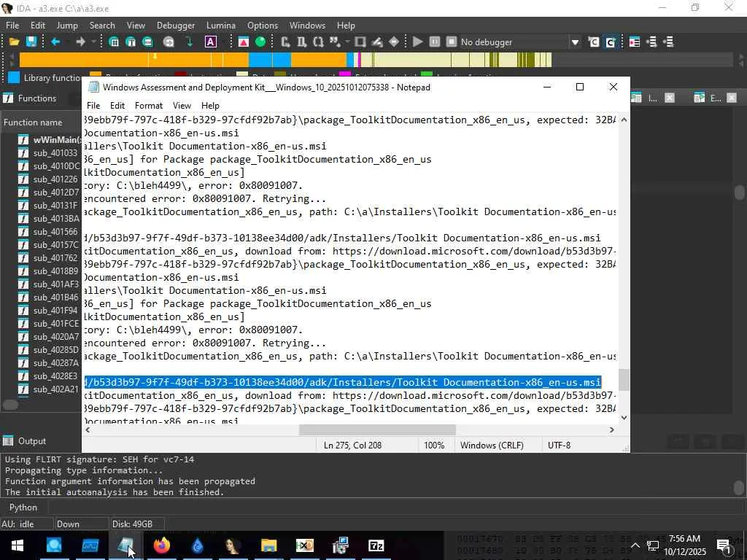This screenshot has height=560, width=747.
Task: Click Notepad's vertical scroll up arrow
Action: click(624, 120)
